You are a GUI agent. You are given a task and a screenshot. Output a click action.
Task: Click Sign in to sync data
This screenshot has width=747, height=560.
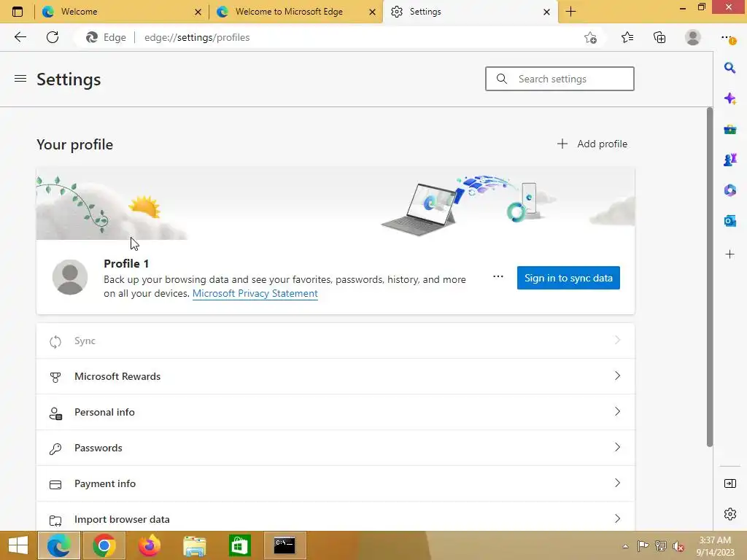pyautogui.click(x=568, y=278)
